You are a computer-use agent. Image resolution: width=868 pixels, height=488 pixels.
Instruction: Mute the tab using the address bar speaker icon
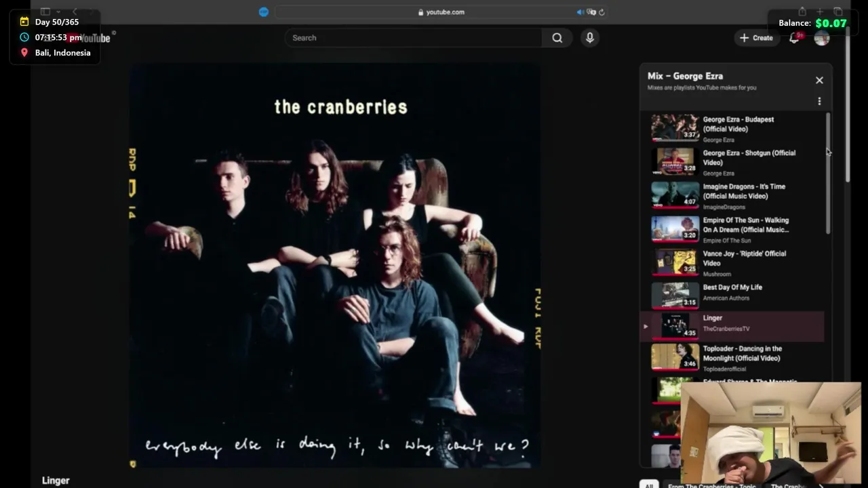point(580,12)
